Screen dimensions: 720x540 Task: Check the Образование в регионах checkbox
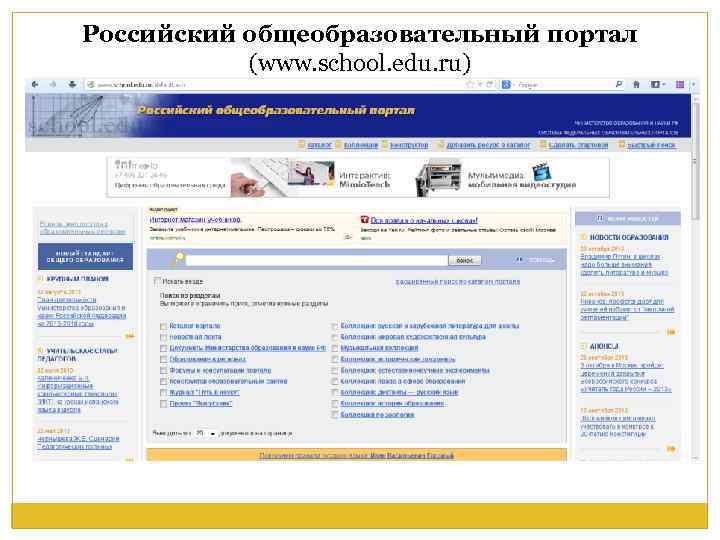pyautogui.click(x=163, y=359)
